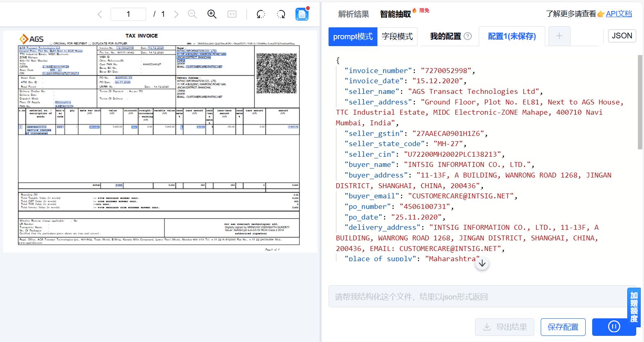Open the 我的配置 section
The height and width of the screenshot is (342, 644).
tap(446, 36)
